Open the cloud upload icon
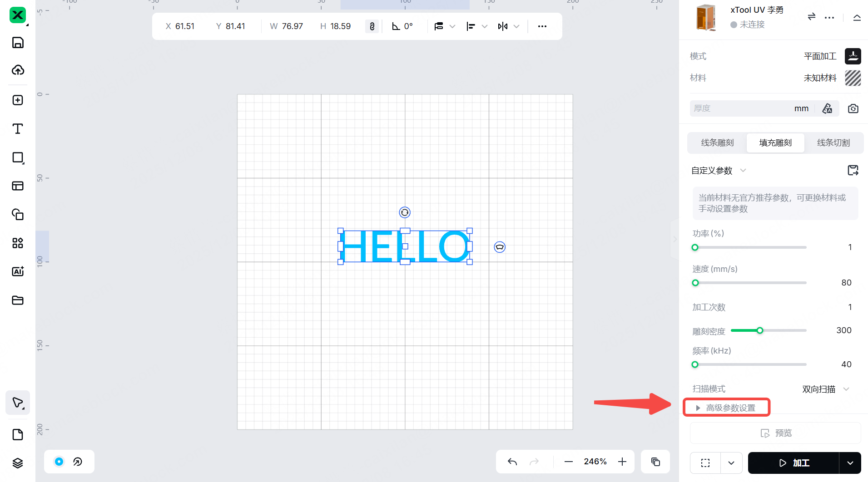This screenshot has width=868, height=482. 18,70
